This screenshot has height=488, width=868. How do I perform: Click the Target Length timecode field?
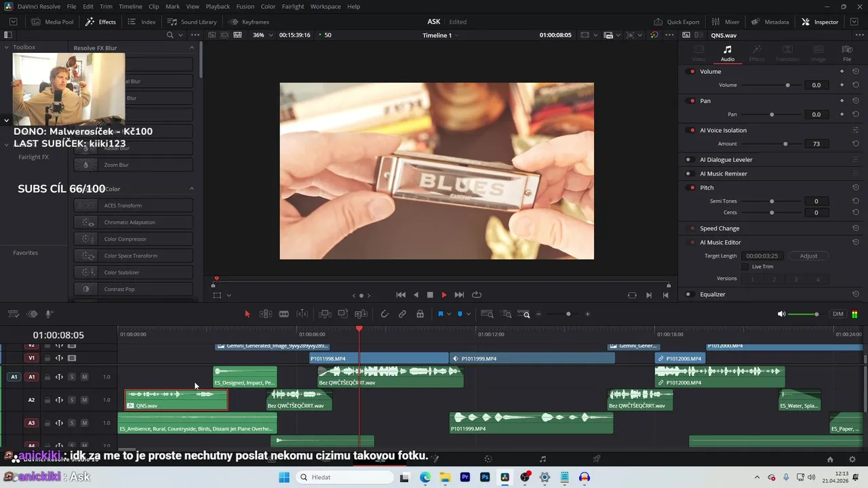click(764, 256)
